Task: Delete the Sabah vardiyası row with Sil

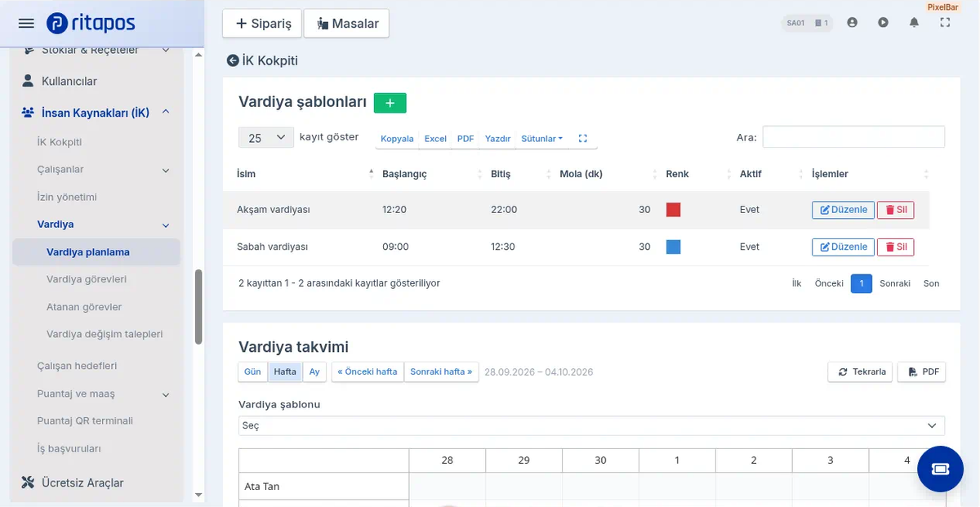Action: [895, 247]
